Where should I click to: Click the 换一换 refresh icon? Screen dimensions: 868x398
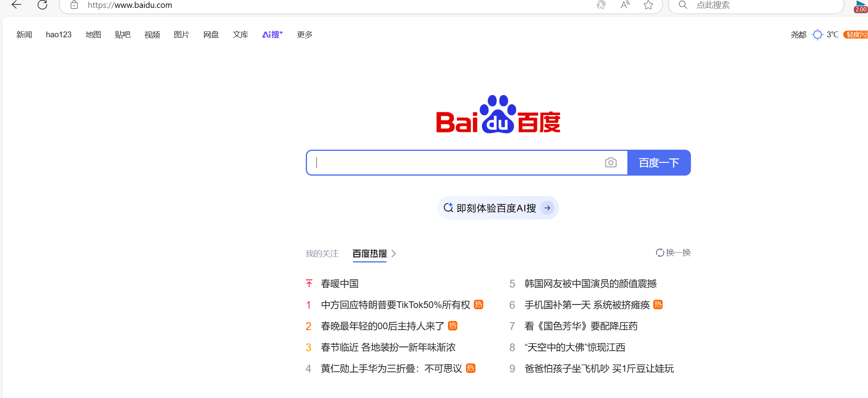click(x=660, y=253)
